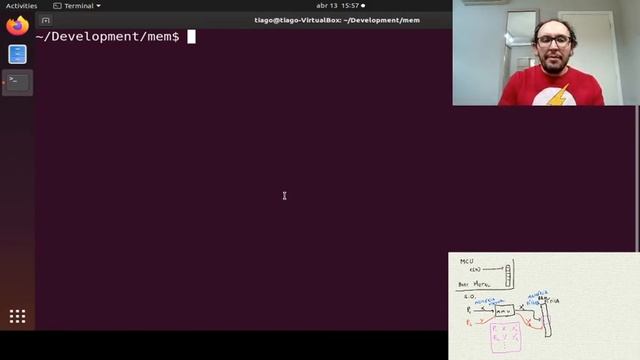Click the new tab button in terminal header

coord(46,20)
